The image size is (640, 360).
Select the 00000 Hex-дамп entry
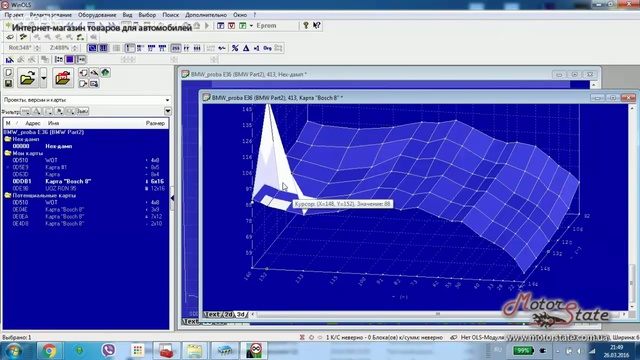pyautogui.click(x=86, y=146)
